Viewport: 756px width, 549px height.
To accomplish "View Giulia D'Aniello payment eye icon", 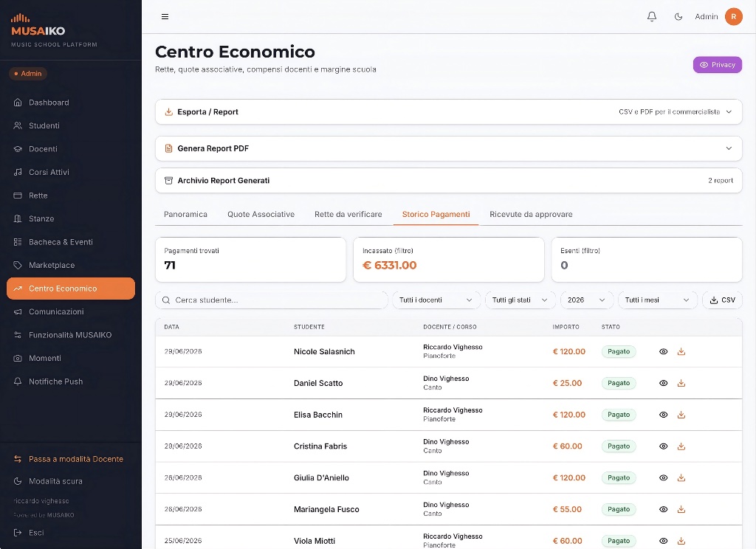I will point(664,477).
